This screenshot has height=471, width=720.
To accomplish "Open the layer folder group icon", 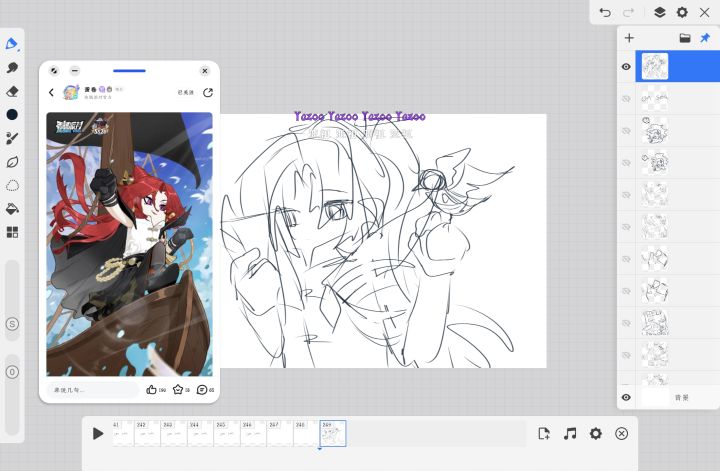I will [685, 38].
